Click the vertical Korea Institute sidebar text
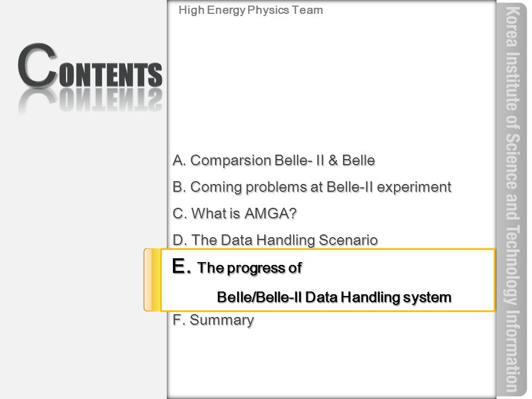 [x=512, y=199]
